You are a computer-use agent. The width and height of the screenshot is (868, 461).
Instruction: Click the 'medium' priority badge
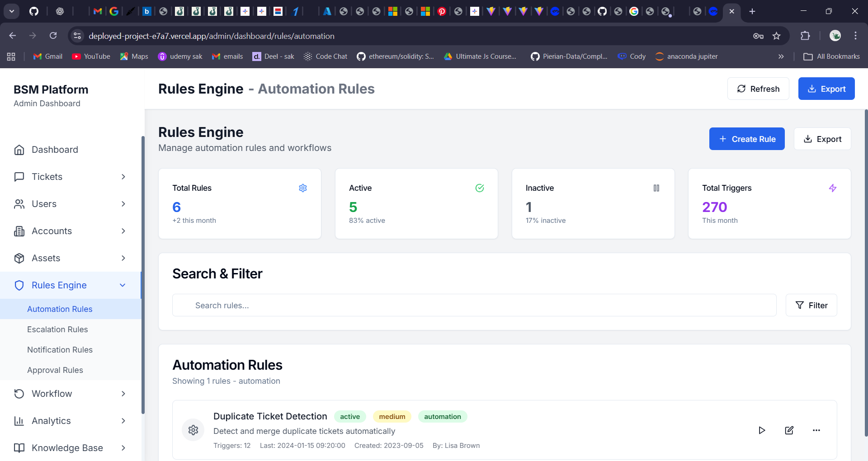click(392, 416)
